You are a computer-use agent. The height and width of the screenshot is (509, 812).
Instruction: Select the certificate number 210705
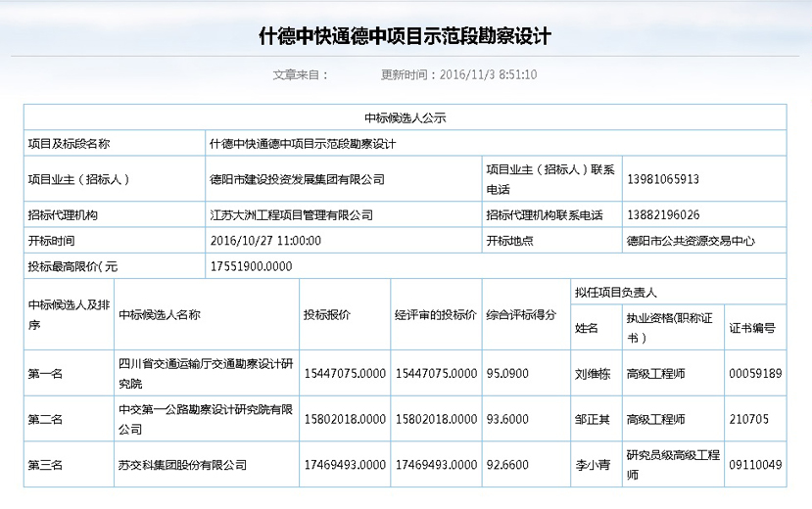point(749,419)
